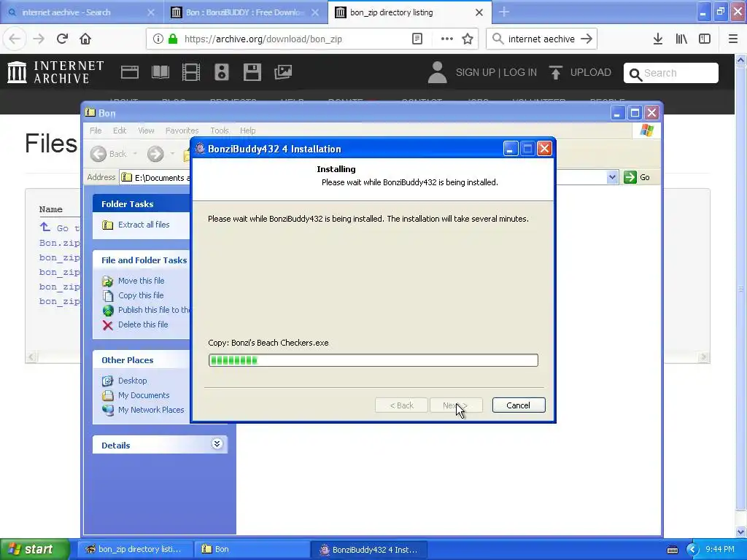Open the Texts book icon in Archive header
This screenshot has width=747, height=560.
pos(160,72)
